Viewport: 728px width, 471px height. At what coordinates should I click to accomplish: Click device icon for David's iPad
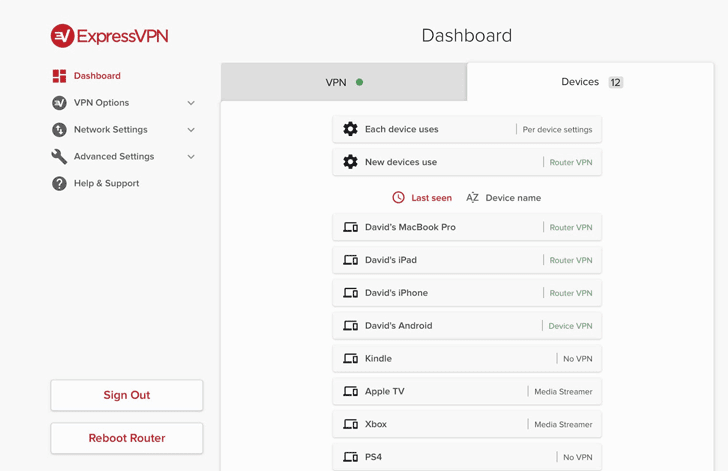pos(351,260)
